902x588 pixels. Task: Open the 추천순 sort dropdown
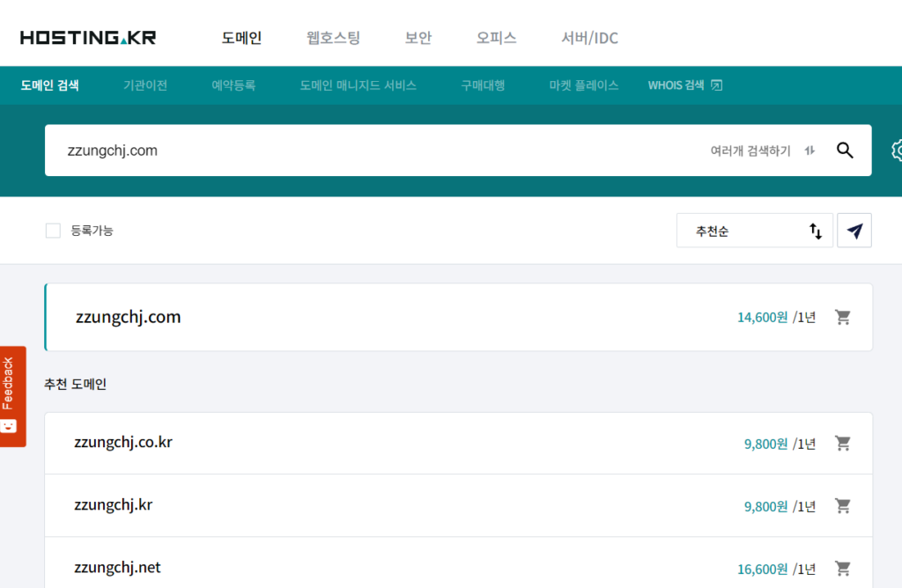click(x=754, y=231)
